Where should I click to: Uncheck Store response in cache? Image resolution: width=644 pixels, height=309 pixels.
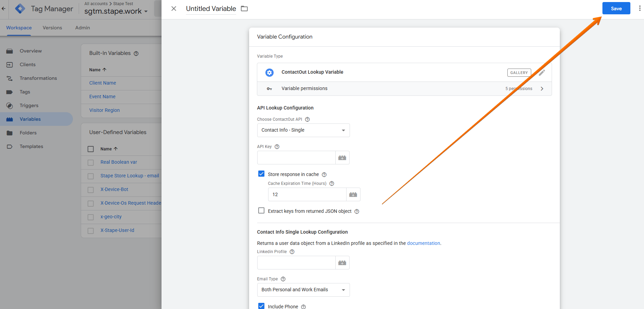[x=261, y=174]
